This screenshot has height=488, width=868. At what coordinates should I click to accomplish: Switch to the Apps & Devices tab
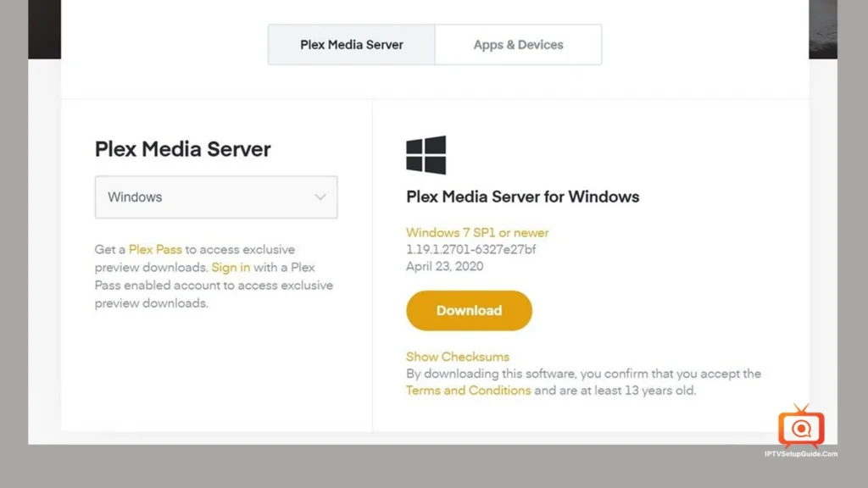[x=518, y=45]
